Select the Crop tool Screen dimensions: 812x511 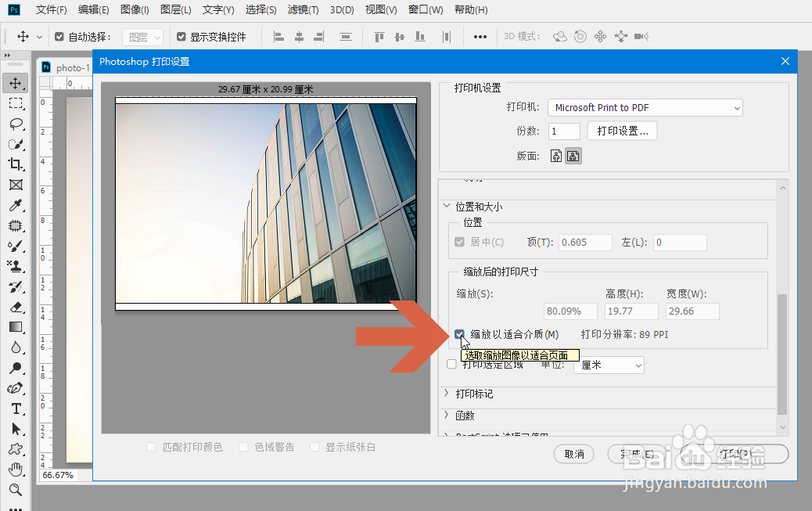click(16, 164)
